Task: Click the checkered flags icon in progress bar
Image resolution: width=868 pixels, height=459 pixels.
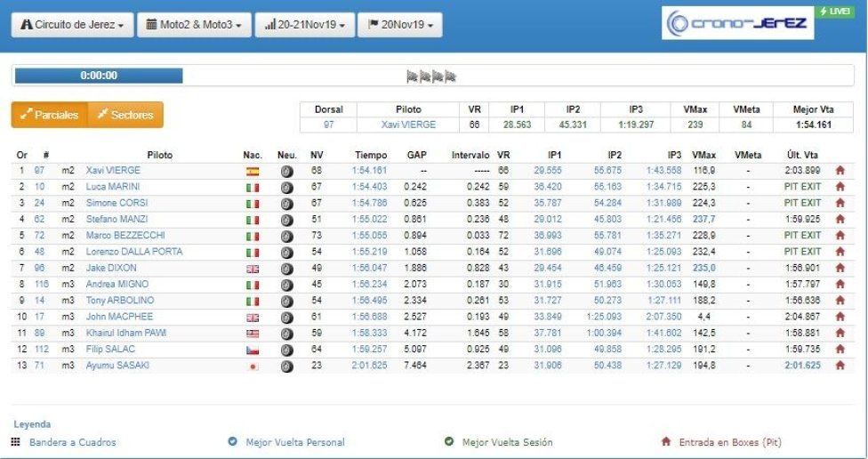Action: tap(431, 76)
